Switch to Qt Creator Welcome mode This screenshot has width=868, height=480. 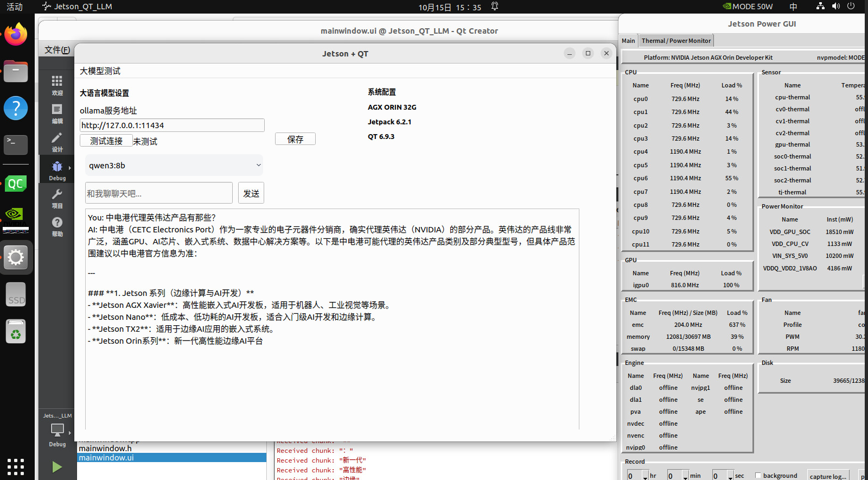57,85
